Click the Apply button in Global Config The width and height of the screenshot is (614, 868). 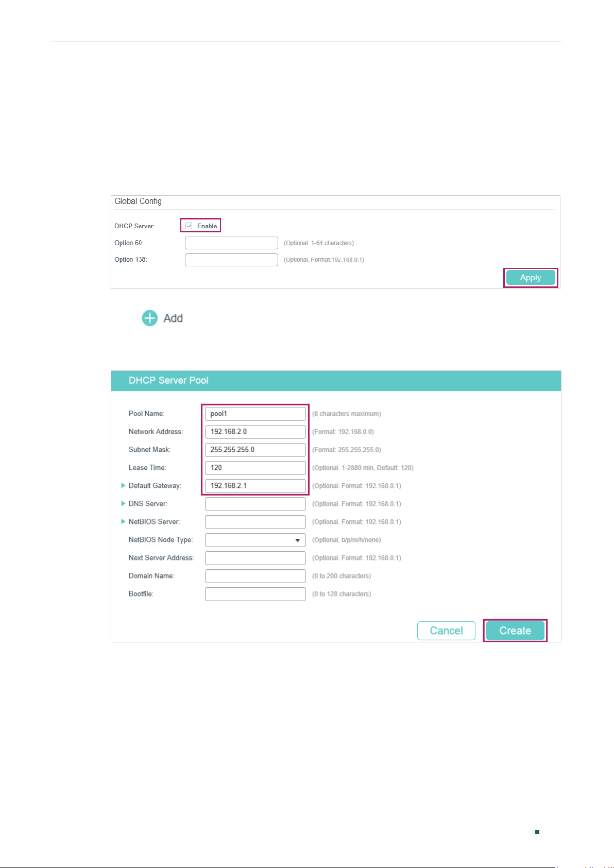pos(531,278)
